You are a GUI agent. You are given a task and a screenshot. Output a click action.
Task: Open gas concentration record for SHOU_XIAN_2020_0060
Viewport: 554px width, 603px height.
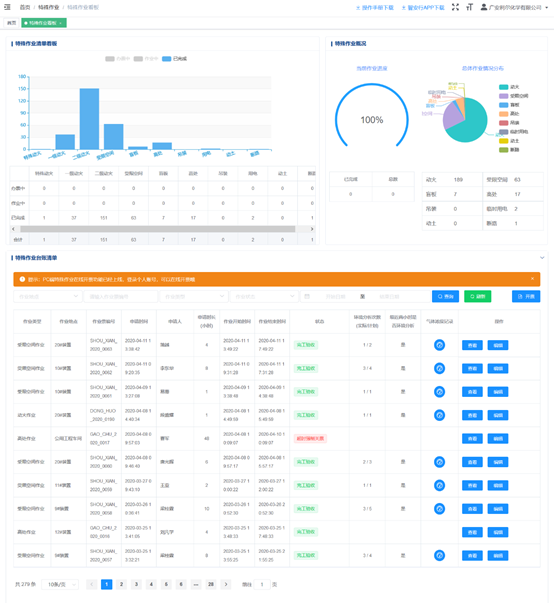click(439, 462)
